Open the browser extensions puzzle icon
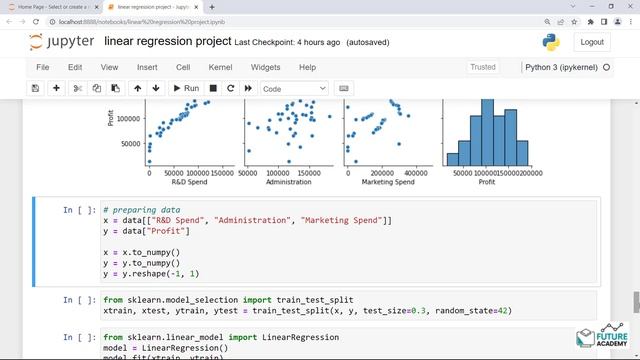The width and height of the screenshot is (640, 360). click(x=590, y=22)
